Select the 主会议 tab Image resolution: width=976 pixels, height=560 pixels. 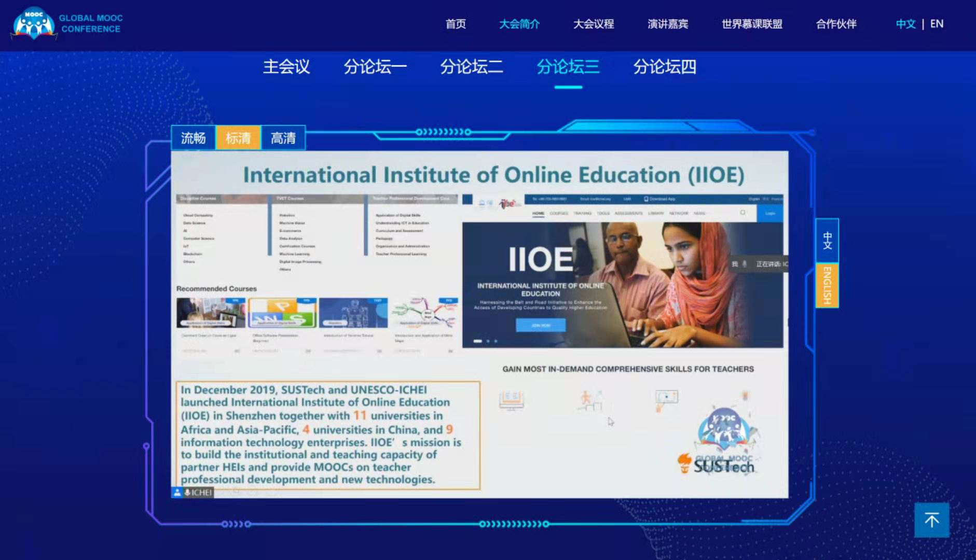[x=286, y=67]
